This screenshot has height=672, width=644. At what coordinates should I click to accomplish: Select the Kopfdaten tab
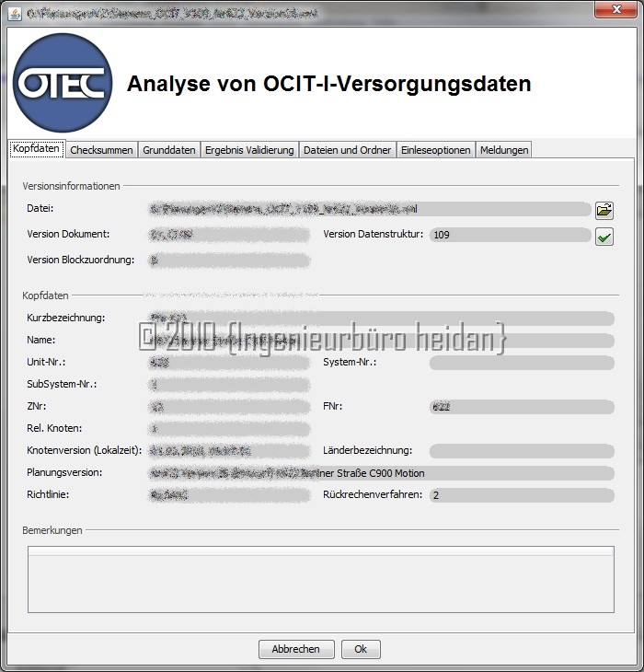click(x=37, y=149)
